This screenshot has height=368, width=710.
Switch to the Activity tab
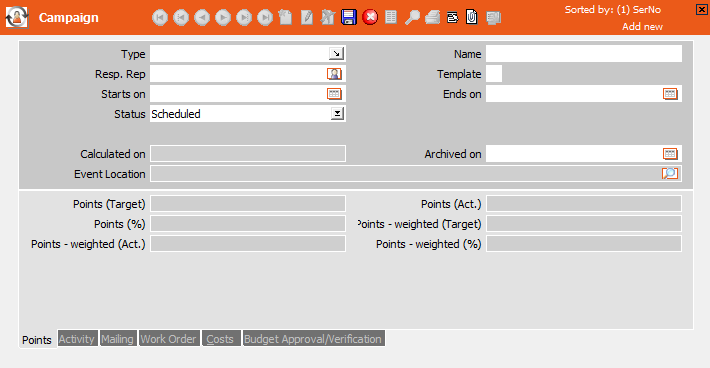click(77, 339)
